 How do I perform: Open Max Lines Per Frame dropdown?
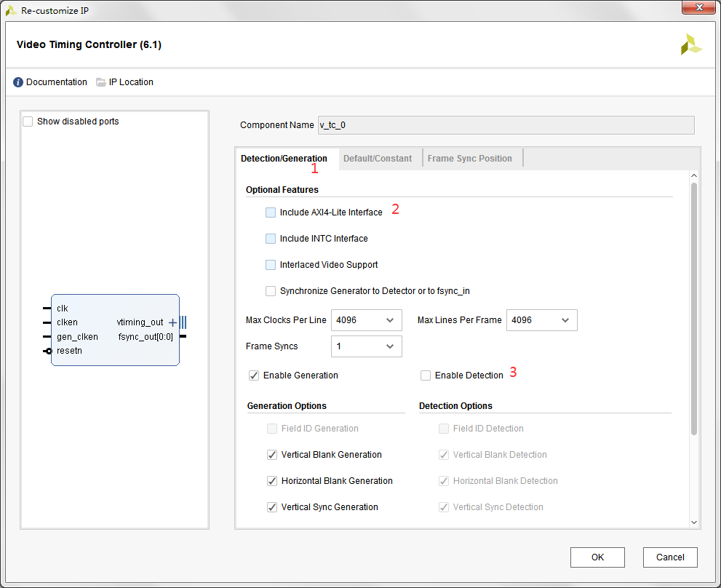(x=541, y=320)
